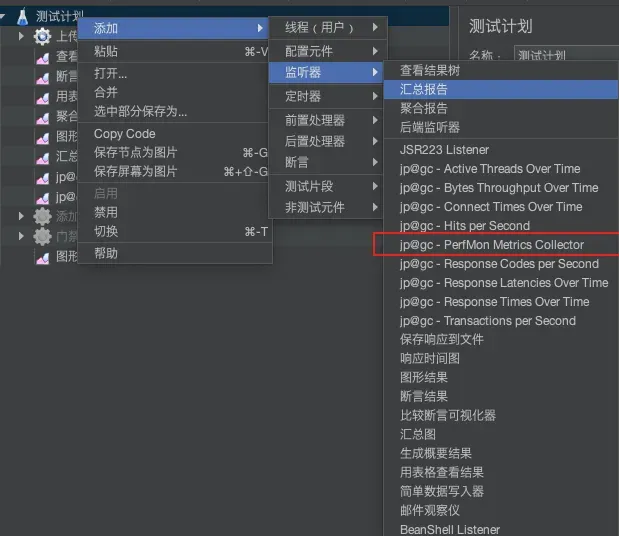Click Copy Code in the context menu
The image size is (619, 536).
pyautogui.click(x=125, y=134)
